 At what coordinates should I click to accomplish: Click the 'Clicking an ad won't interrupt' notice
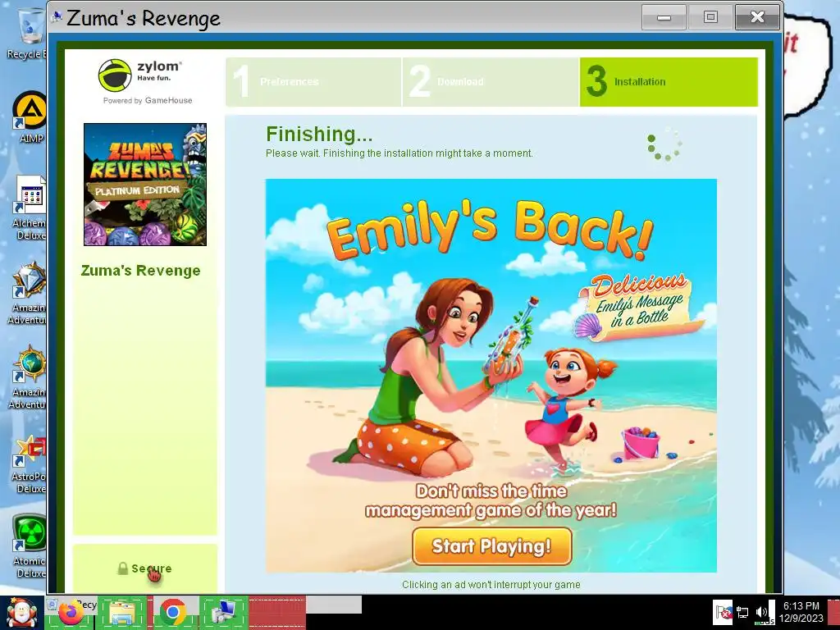click(491, 584)
